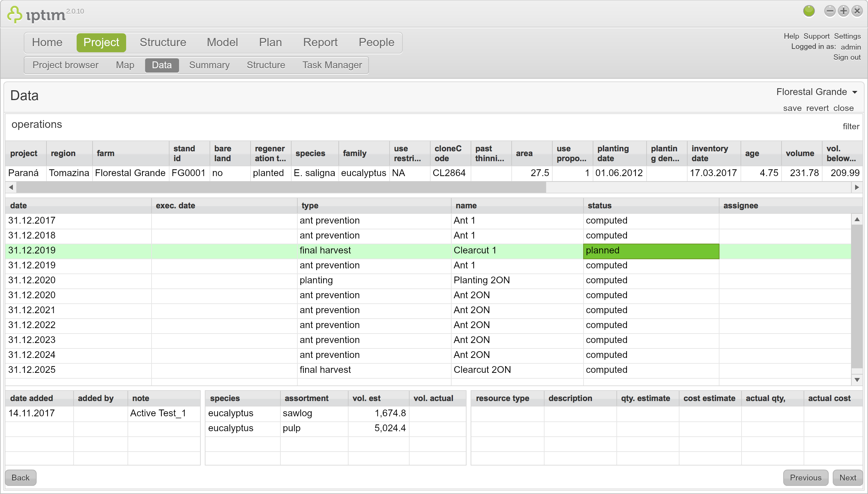Switch to the Model tab
Image resolution: width=868 pixels, height=494 pixels.
click(x=222, y=42)
